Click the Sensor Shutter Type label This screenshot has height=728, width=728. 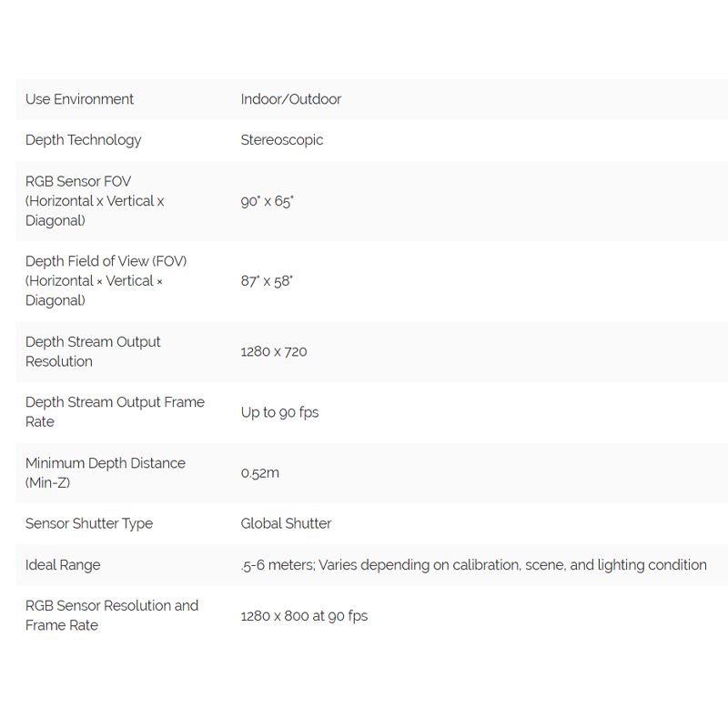click(89, 524)
